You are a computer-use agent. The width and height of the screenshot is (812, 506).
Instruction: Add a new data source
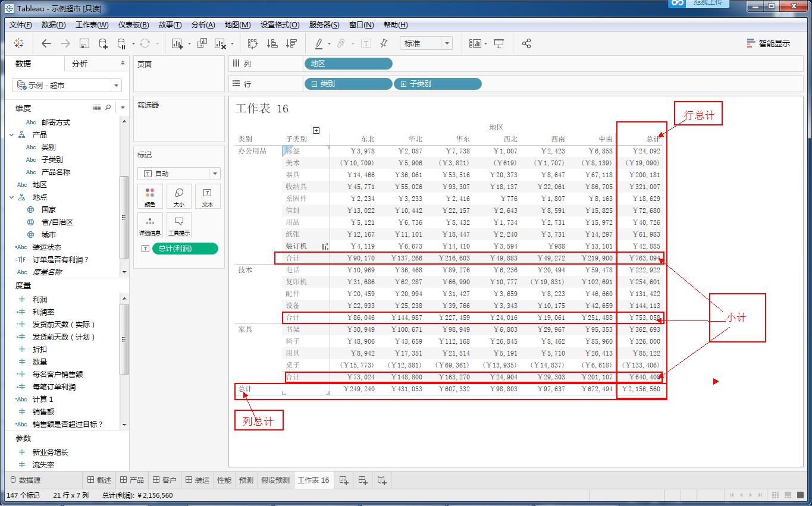click(103, 43)
